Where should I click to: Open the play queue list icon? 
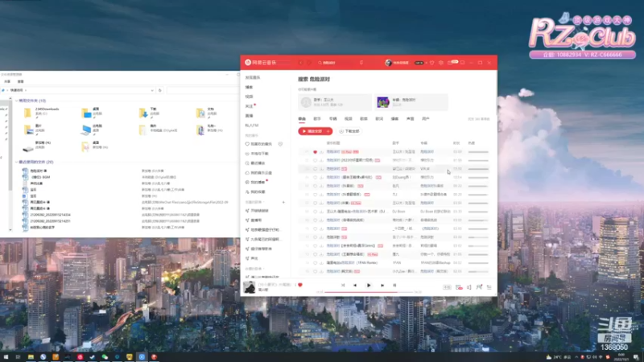(489, 287)
